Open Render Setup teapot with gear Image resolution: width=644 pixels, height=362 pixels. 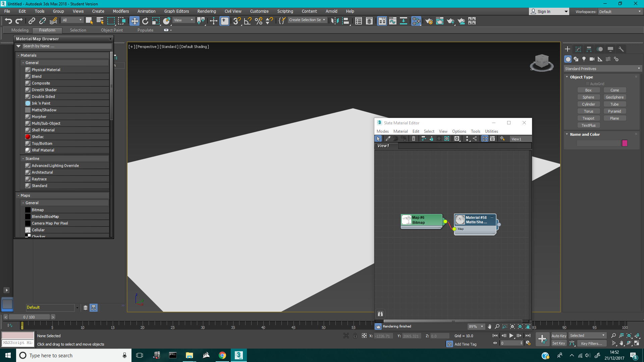coord(429,21)
